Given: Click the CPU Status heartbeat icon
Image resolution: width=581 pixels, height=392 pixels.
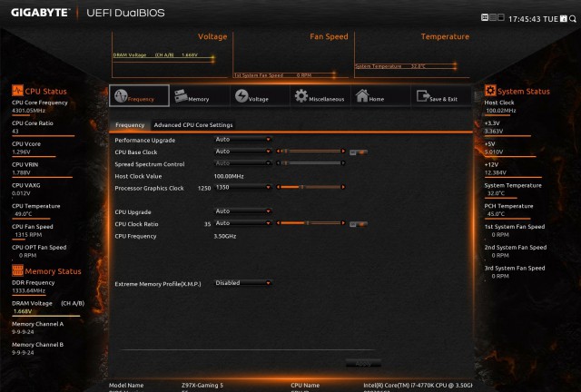Looking at the screenshot, I should click(x=17, y=91).
